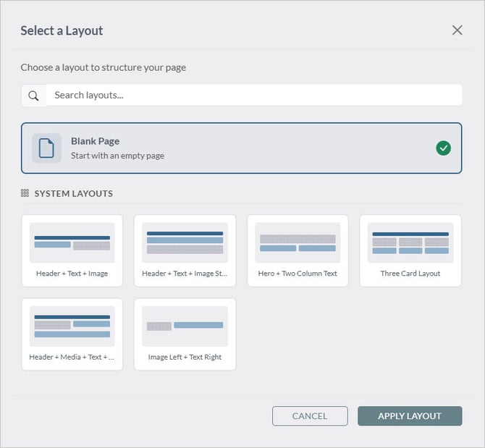Click the System Layouts grid icon
This screenshot has height=448, width=485.
[25, 193]
